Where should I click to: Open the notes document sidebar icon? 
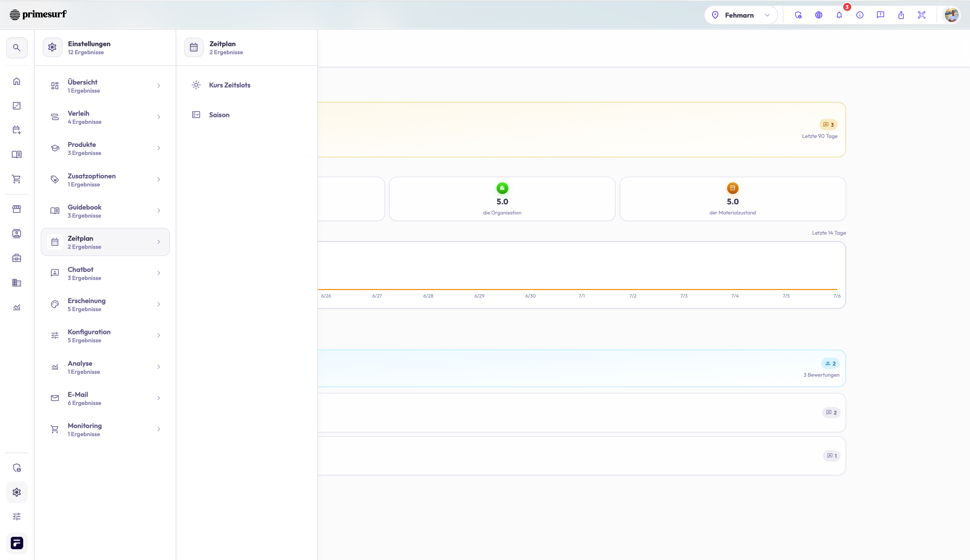[x=16, y=106]
